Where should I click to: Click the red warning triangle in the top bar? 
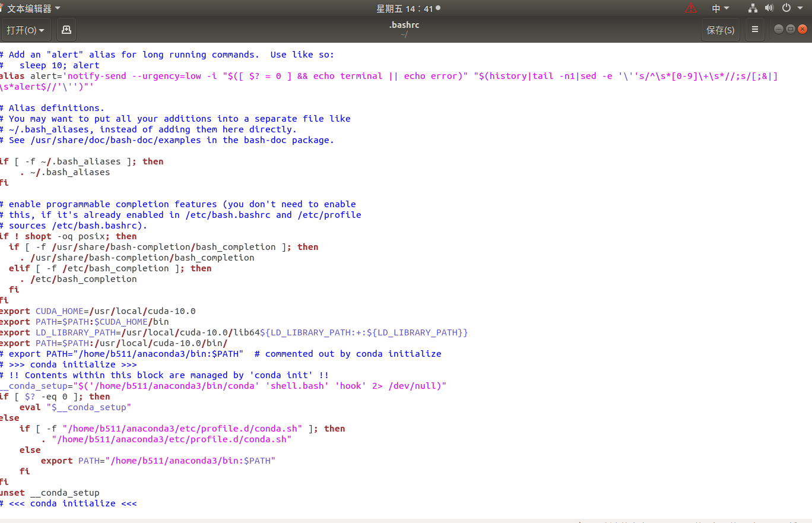click(690, 8)
